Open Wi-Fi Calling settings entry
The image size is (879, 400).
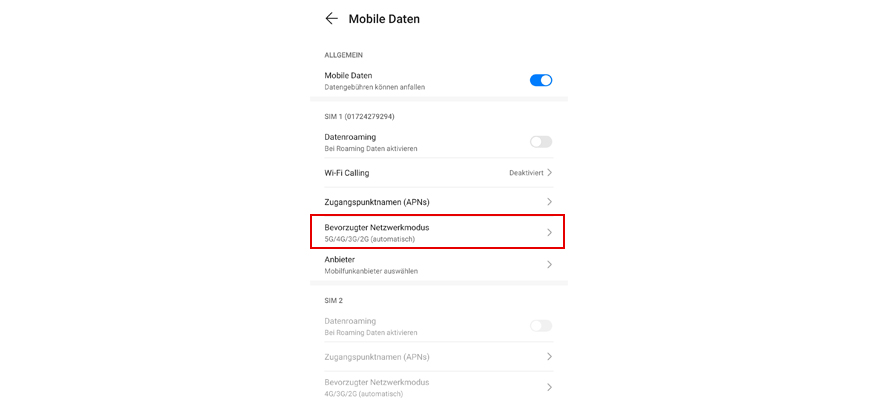pyautogui.click(x=438, y=173)
